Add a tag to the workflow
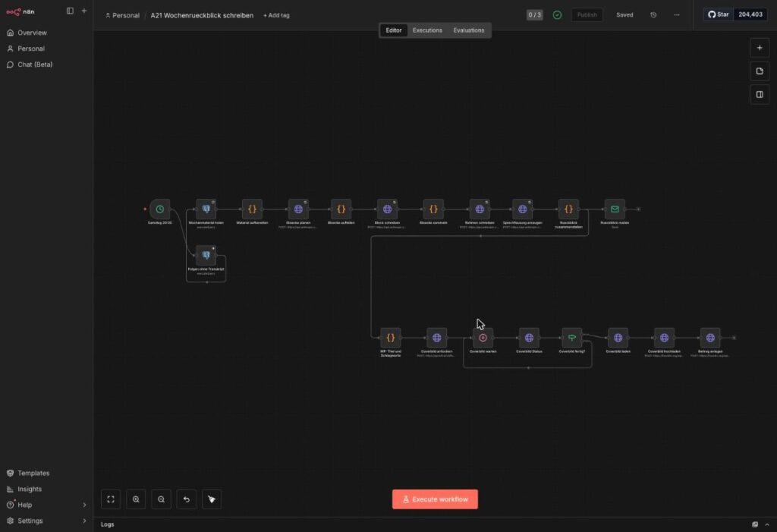Viewport: 777px width, 532px height. point(276,15)
